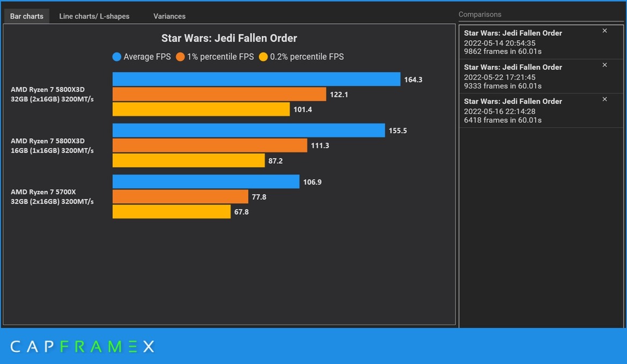
Task: Click the 87.2 0.2% percentile bar
Action: 189,160
